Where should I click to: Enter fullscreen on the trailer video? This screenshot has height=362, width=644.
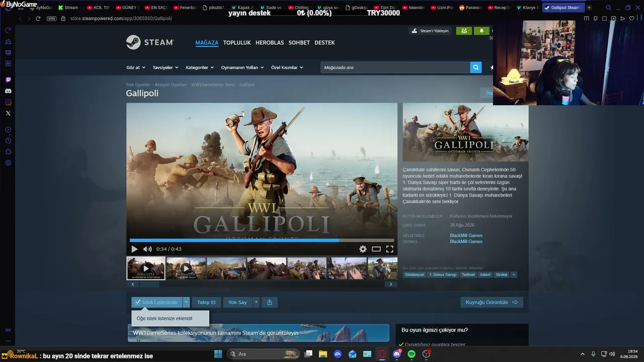(389, 249)
